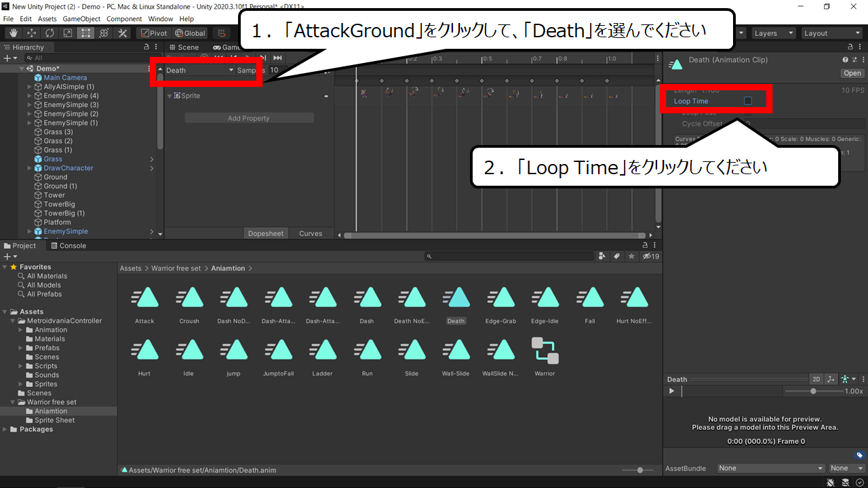Select the Sprite Sheet folder
The image size is (868, 488).
coord(55,420)
